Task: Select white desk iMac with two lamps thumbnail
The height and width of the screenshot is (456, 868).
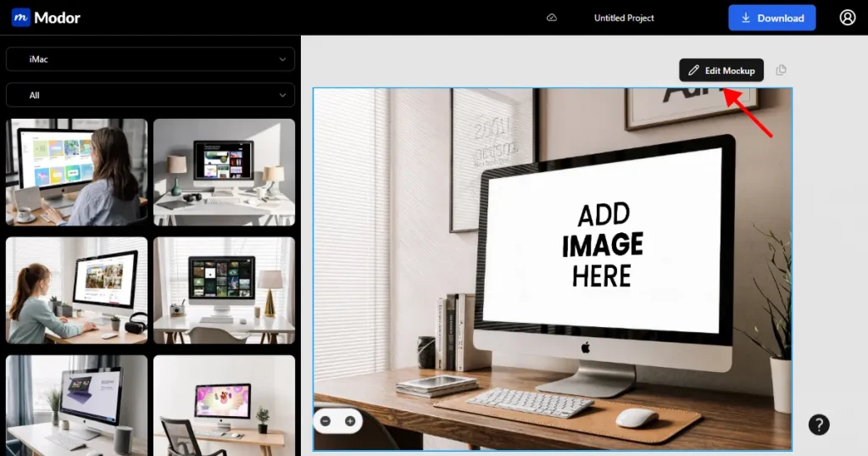Action: [x=224, y=172]
